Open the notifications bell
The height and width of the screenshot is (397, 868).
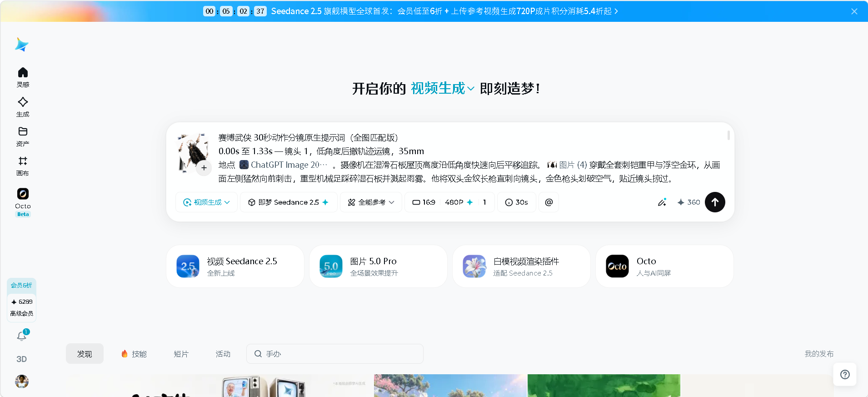click(x=22, y=336)
